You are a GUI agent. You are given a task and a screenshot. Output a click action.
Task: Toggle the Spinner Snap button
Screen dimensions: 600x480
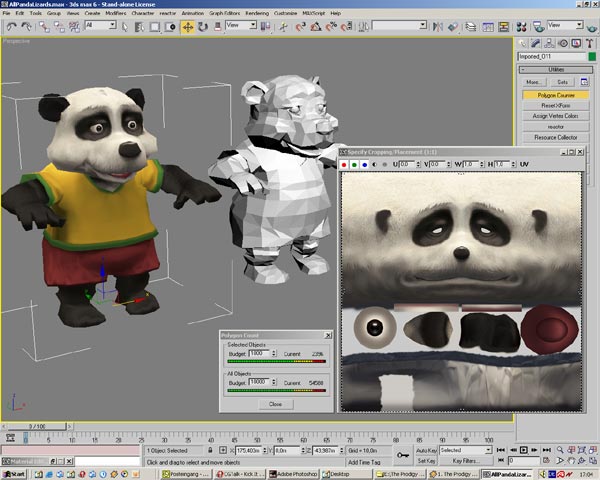coord(346,26)
